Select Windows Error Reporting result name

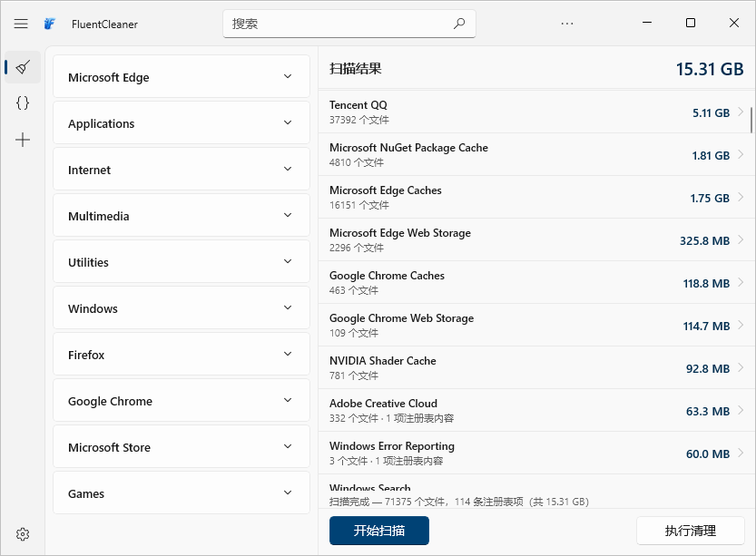click(392, 446)
